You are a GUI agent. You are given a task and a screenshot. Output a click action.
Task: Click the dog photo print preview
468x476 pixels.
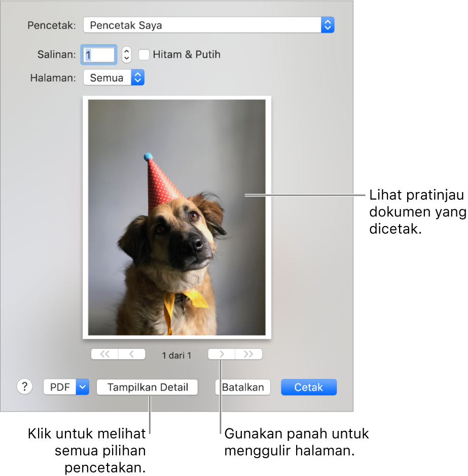pyautogui.click(x=177, y=217)
